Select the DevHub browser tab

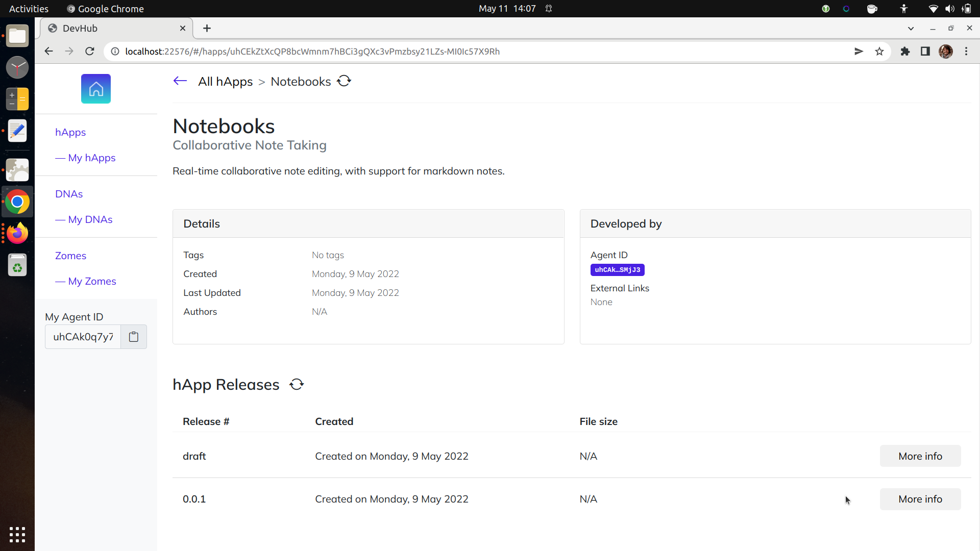click(116, 29)
